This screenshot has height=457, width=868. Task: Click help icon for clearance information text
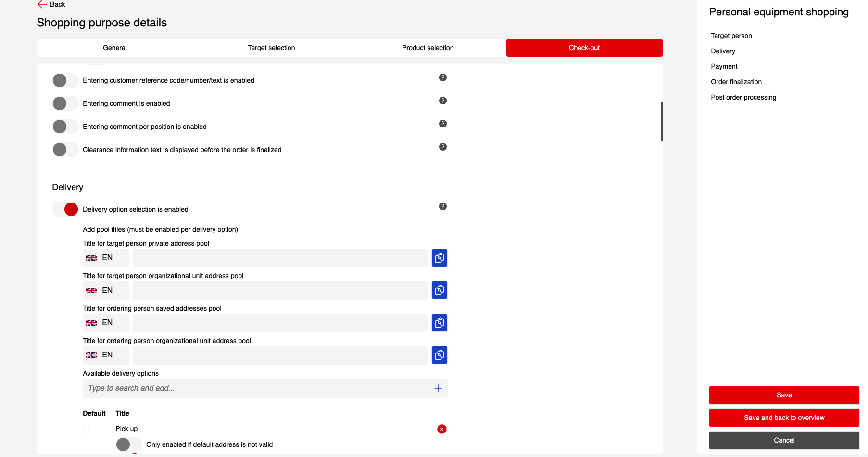coord(442,147)
